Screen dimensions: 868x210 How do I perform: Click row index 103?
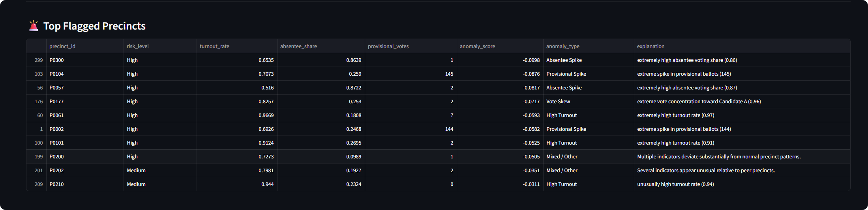[38, 74]
